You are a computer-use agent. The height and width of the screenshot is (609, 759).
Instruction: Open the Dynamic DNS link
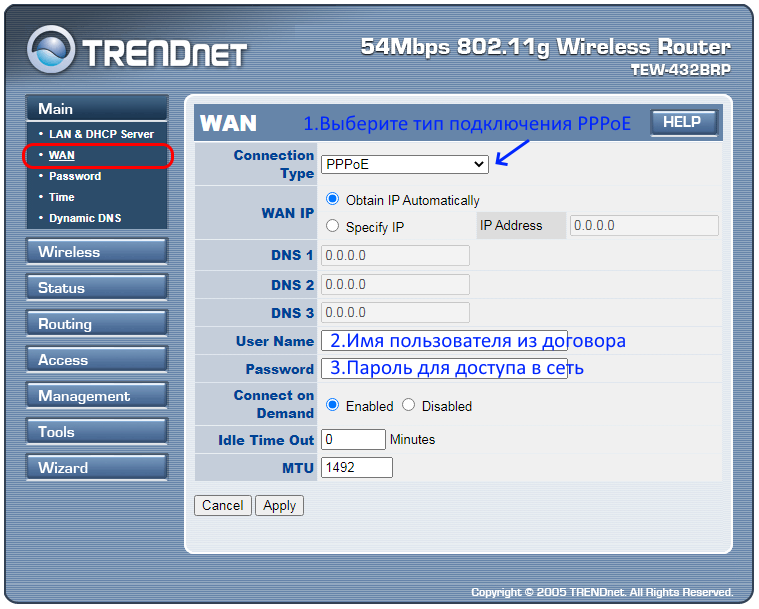pos(85,218)
